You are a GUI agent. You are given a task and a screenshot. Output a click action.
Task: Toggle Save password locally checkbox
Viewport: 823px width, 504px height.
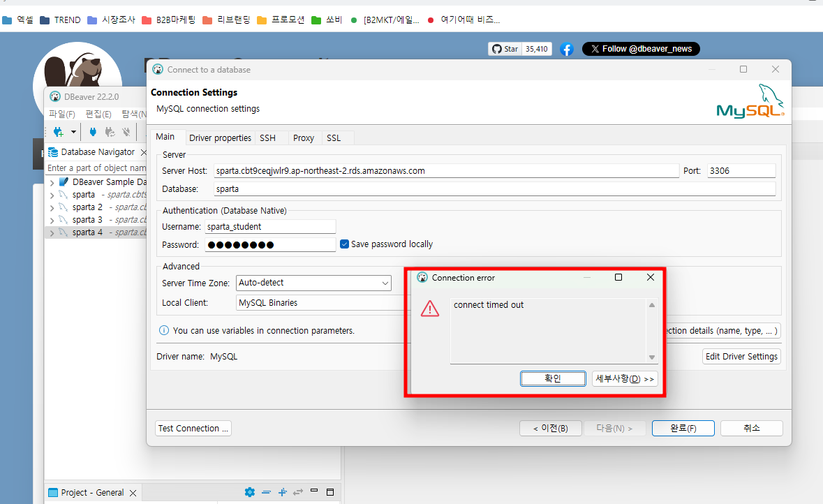344,244
